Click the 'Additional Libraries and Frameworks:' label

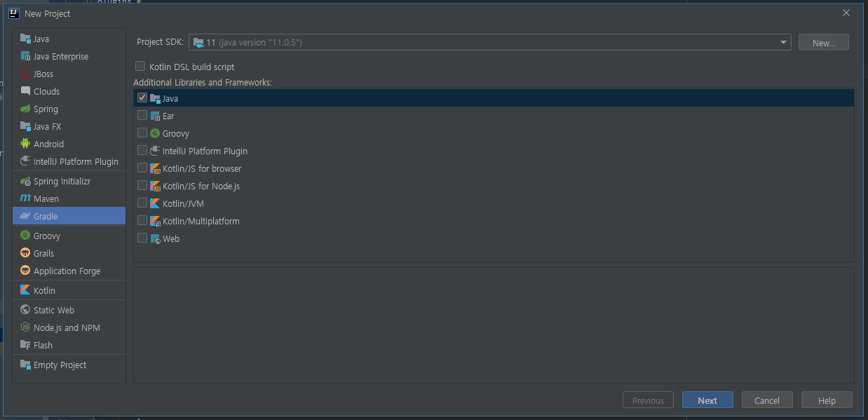pos(203,83)
